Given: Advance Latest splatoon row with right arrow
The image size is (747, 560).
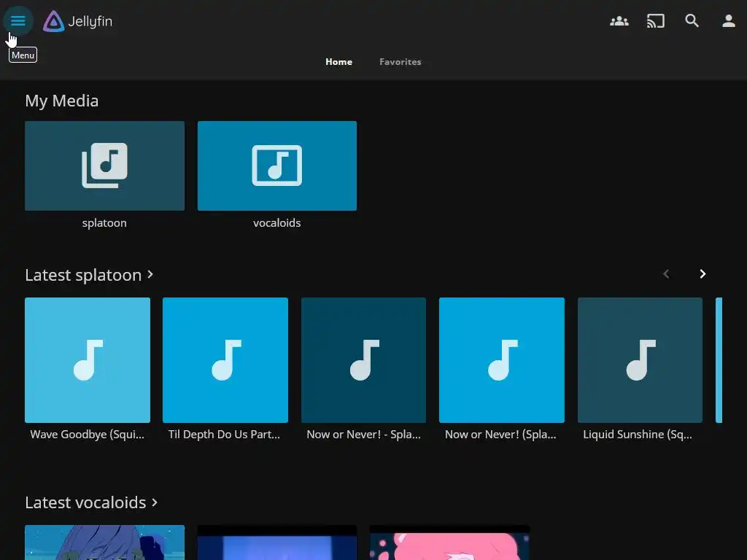Looking at the screenshot, I should coord(703,274).
